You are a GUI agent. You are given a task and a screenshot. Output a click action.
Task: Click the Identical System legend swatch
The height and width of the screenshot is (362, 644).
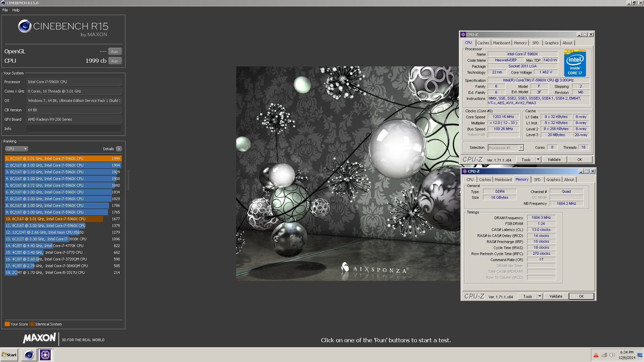(x=32, y=324)
